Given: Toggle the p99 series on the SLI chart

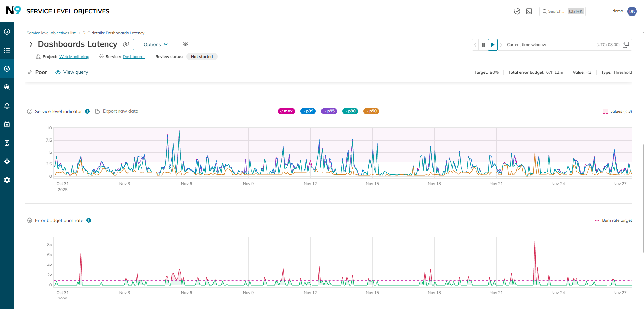Looking at the screenshot, I should coord(308,111).
